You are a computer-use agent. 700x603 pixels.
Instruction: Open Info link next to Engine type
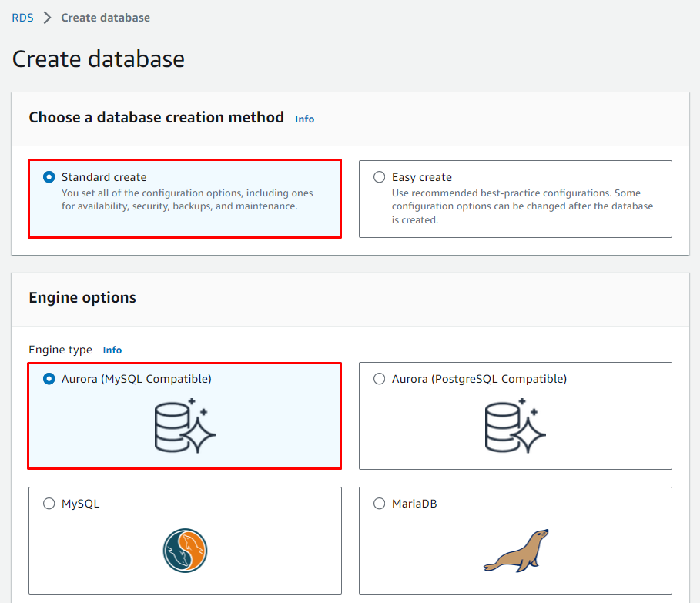[112, 350]
